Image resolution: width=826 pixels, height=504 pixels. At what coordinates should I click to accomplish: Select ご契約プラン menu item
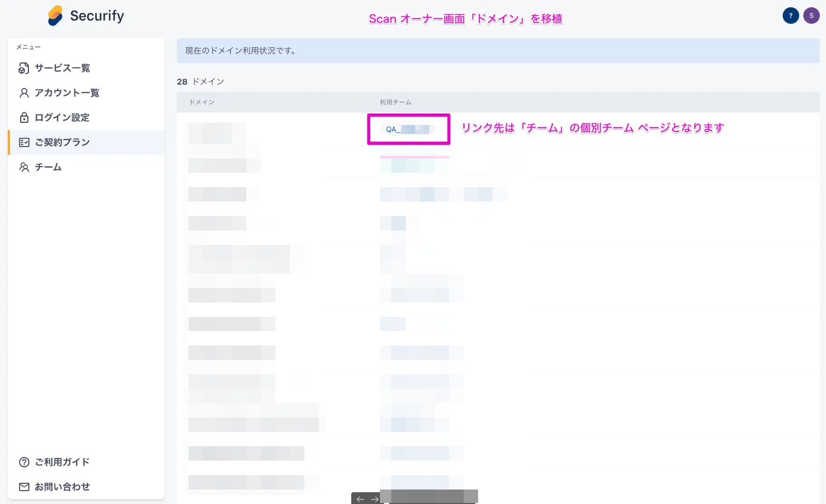pos(86,142)
